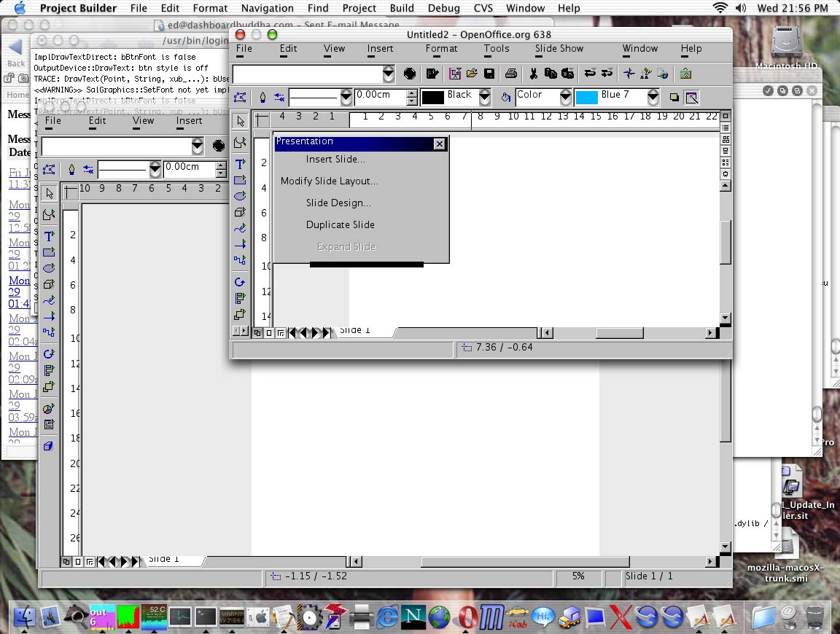This screenshot has width=840, height=634.
Task: Click Duplicate Slide in Presentation panel
Action: click(x=341, y=225)
